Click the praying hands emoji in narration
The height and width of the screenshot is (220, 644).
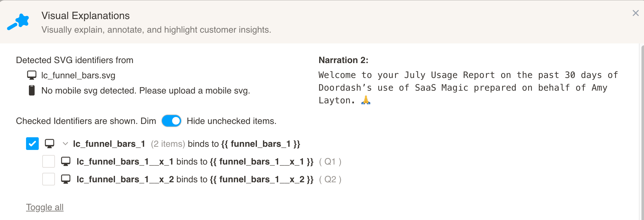point(366,100)
